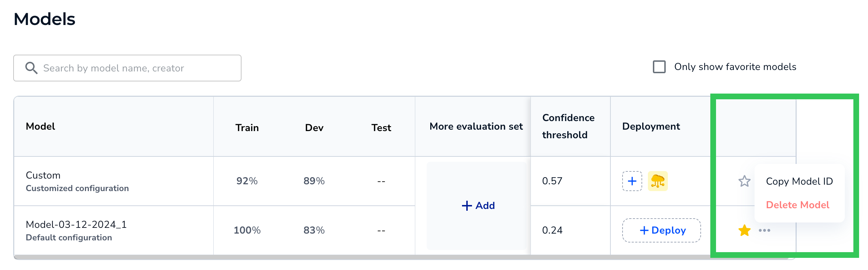Unfavorite Model-03-12-2024_1 using gold star
This screenshot has height=270, width=868.
click(x=744, y=230)
